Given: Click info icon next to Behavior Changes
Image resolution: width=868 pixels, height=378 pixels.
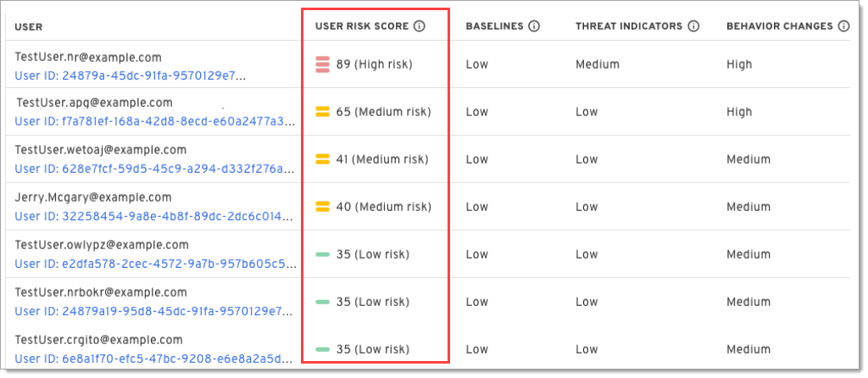Looking at the screenshot, I should 843,26.
